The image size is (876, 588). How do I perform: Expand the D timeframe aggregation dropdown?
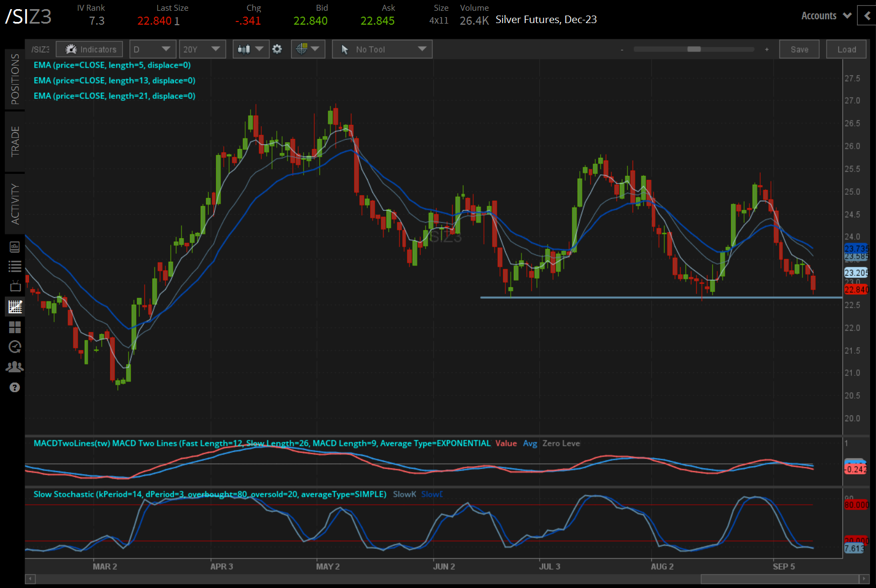coord(152,49)
